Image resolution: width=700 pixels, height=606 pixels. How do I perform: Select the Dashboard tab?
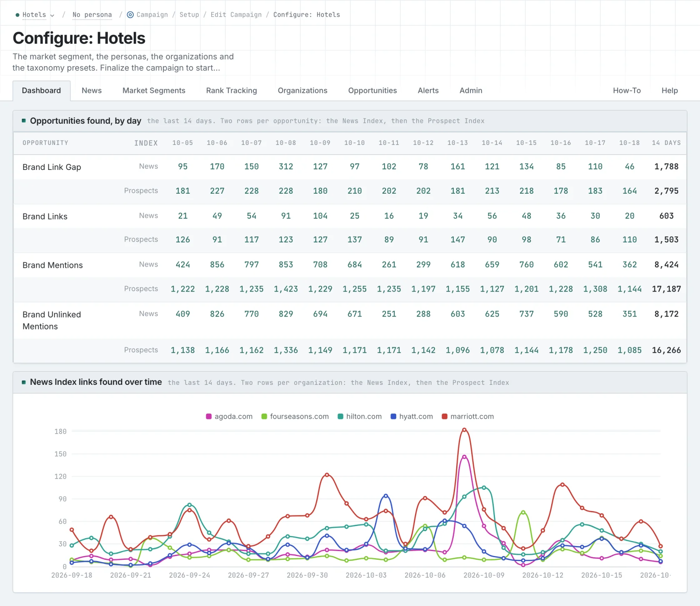click(x=41, y=90)
